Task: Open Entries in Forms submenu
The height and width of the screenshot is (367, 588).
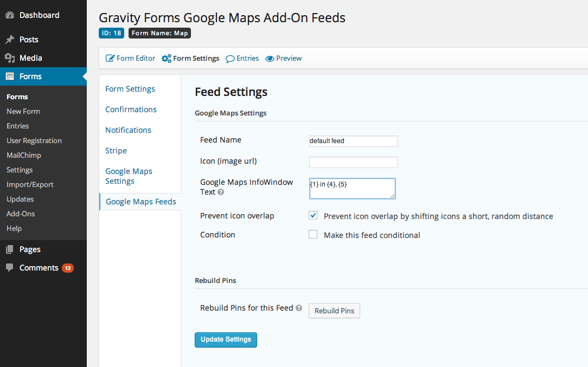Action: pos(17,126)
